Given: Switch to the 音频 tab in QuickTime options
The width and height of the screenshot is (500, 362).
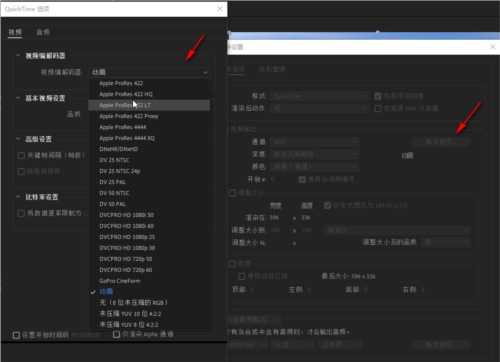Looking at the screenshot, I should pyautogui.click(x=43, y=32).
